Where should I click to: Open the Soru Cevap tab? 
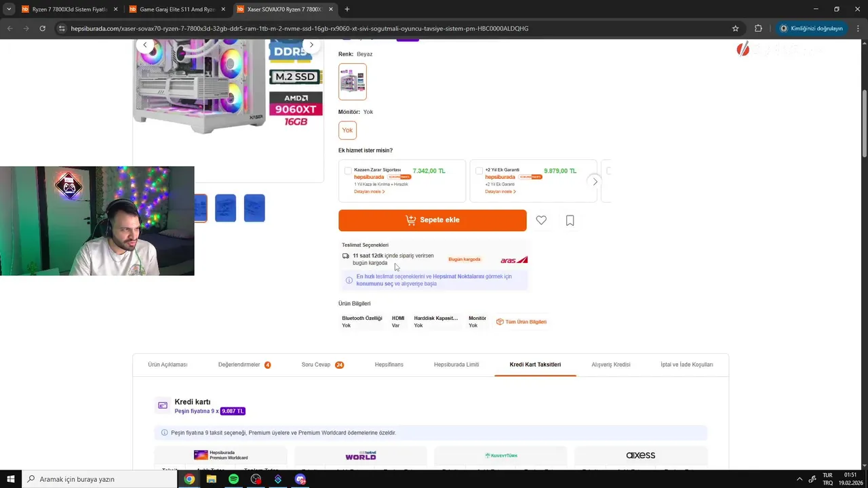pyautogui.click(x=323, y=365)
